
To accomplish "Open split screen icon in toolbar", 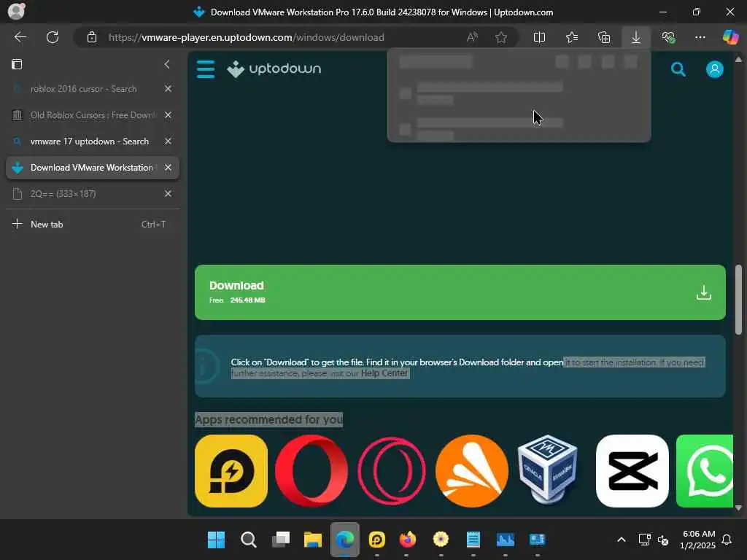I will tap(539, 37).
